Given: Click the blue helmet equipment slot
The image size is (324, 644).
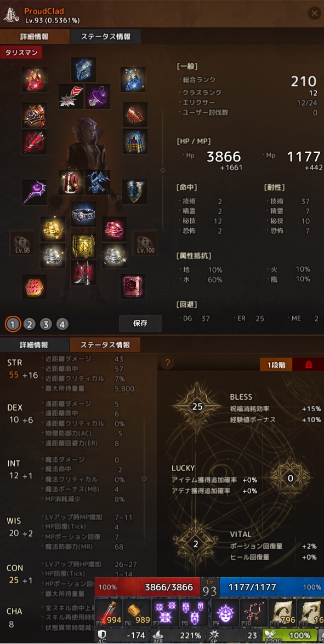Looking at the screenshot, I should 83,70.
